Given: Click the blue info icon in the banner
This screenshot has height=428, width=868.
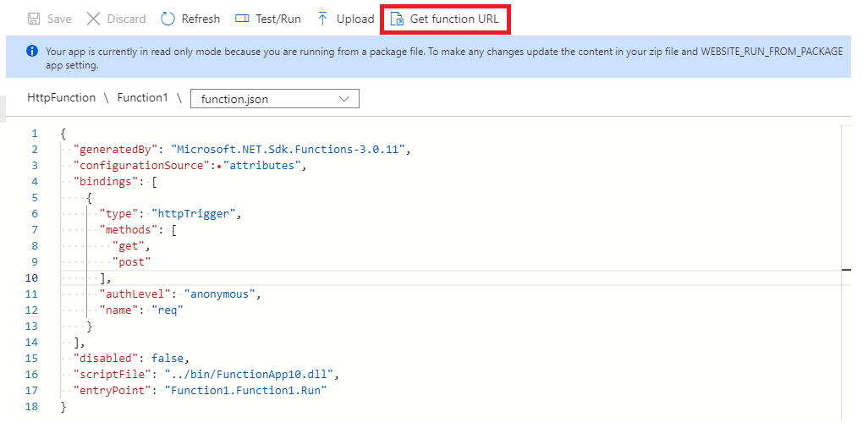Looking at the screenshot, I should [32, 51].
